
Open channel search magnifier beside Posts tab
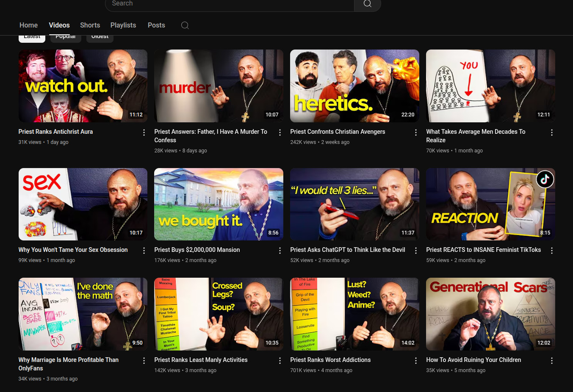coord(185,25)
